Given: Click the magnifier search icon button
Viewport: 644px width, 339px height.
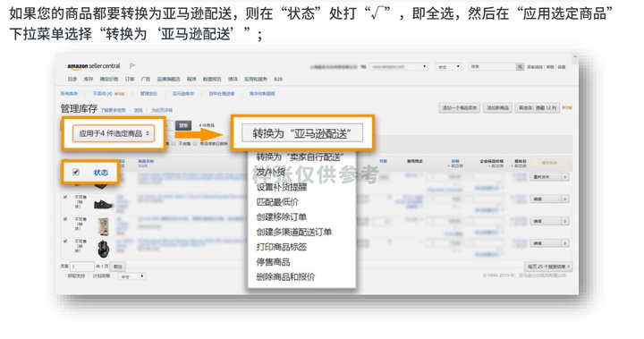Looking at the screenshot, I should tap(520, 66).
